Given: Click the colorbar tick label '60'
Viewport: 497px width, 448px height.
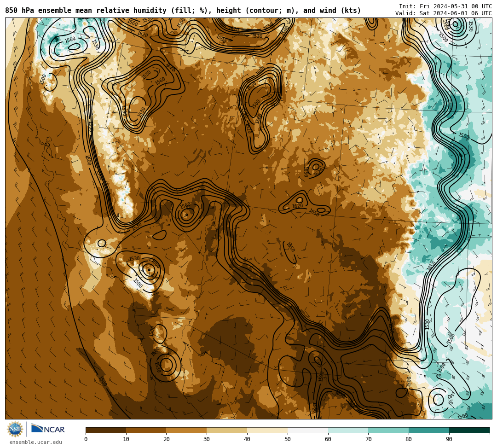Looking at the screenshot, I should click(328, 439).
